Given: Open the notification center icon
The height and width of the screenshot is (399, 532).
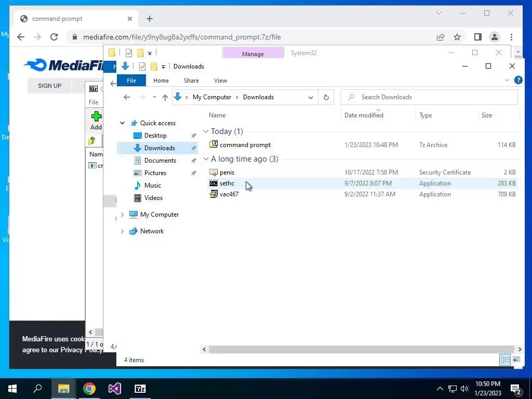Looking at the screenshot, I should tap(515, 389).
